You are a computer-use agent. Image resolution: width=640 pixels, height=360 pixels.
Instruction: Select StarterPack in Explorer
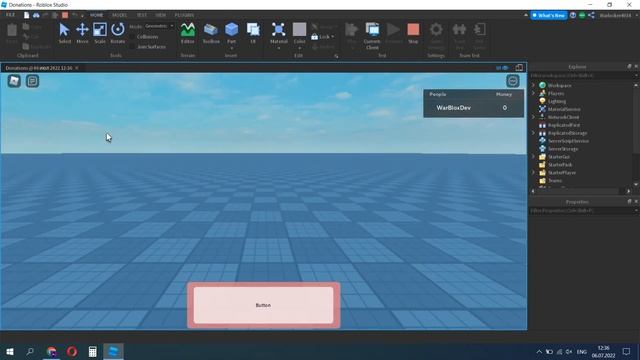click(560, 164)
